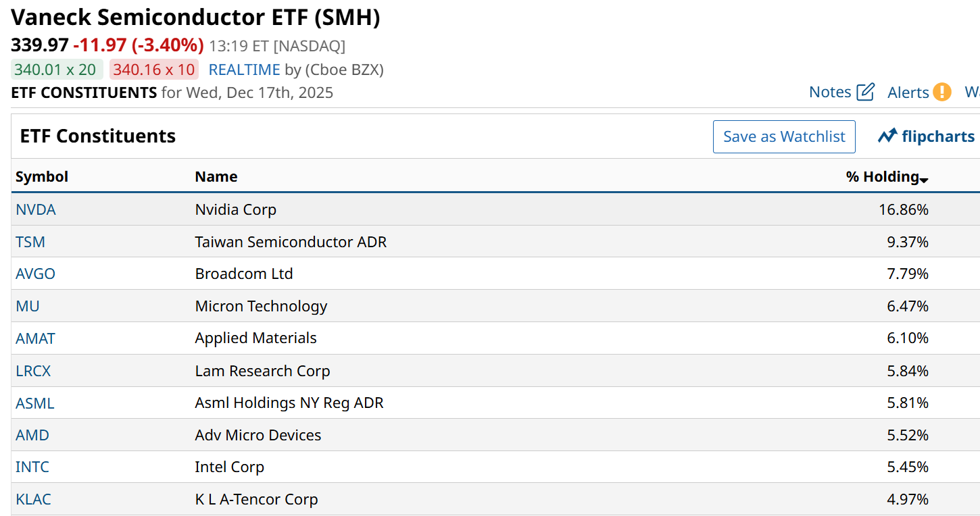Open the ASML symbol link

tap(35, 403)
